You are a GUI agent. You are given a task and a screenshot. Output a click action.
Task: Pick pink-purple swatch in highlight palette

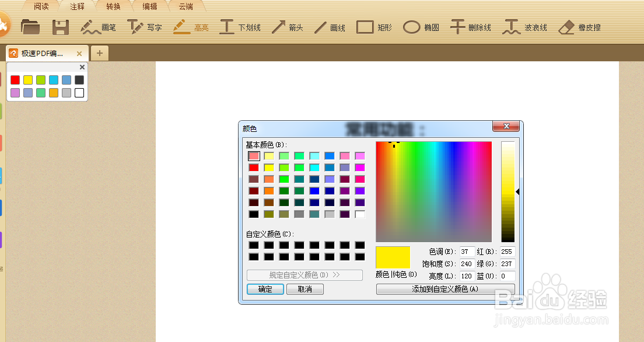[x=15, y=92]
